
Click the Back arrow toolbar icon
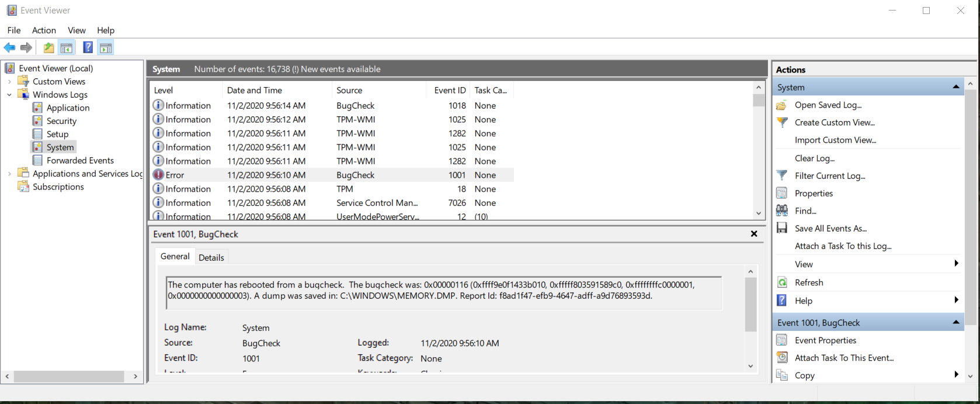pyautogui.click(x=9, y=48)
